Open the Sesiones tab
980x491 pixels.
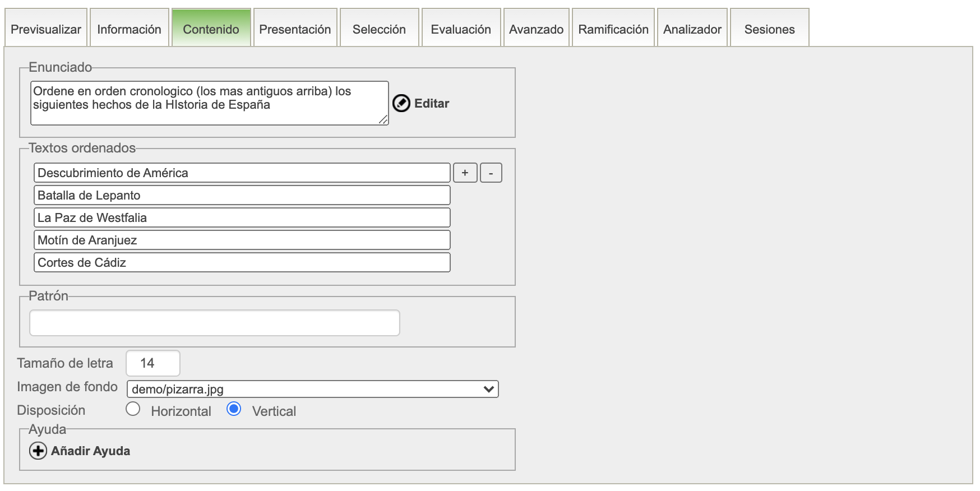[x=769, y=29]
